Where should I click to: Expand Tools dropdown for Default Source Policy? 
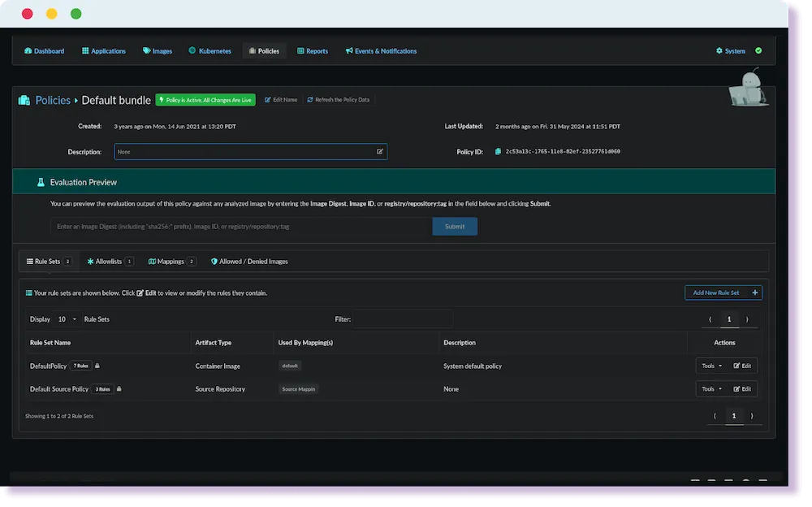(711, 389)
